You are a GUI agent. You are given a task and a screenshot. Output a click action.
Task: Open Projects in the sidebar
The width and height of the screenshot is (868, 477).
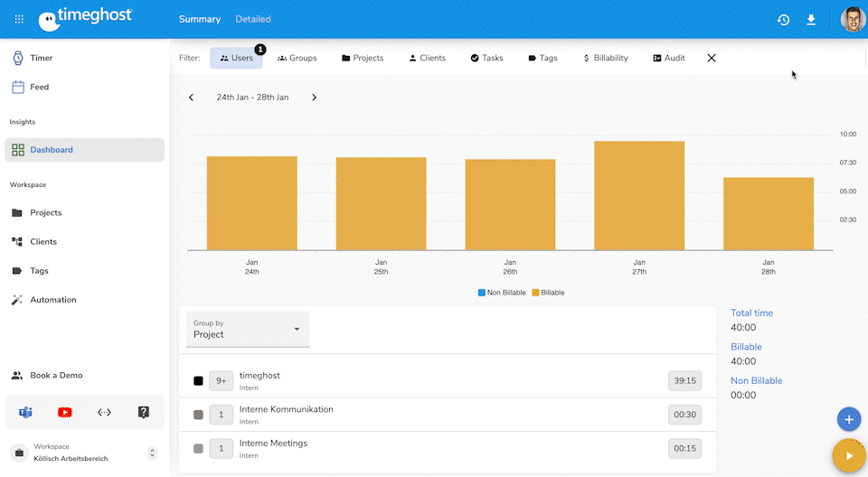[x=45, y=213]
